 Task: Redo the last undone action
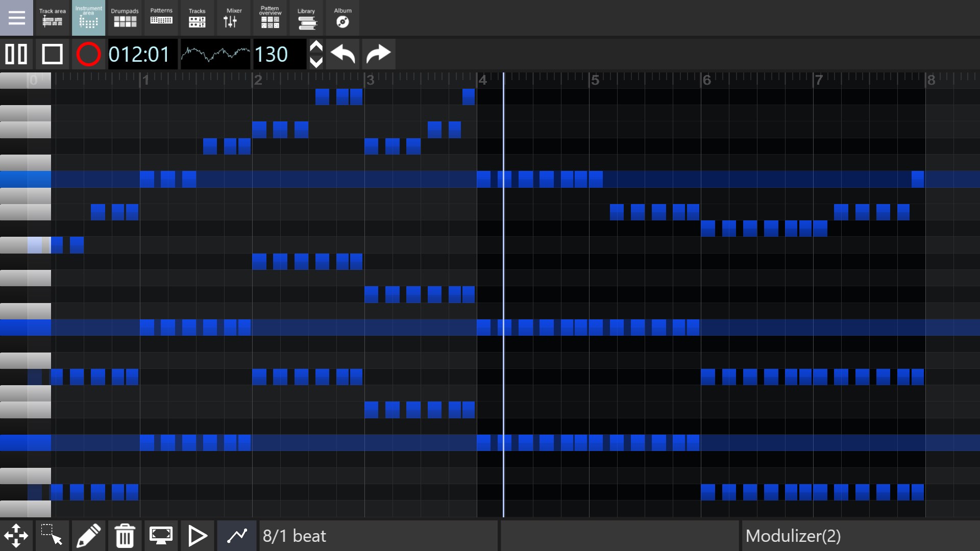point(378,54)
